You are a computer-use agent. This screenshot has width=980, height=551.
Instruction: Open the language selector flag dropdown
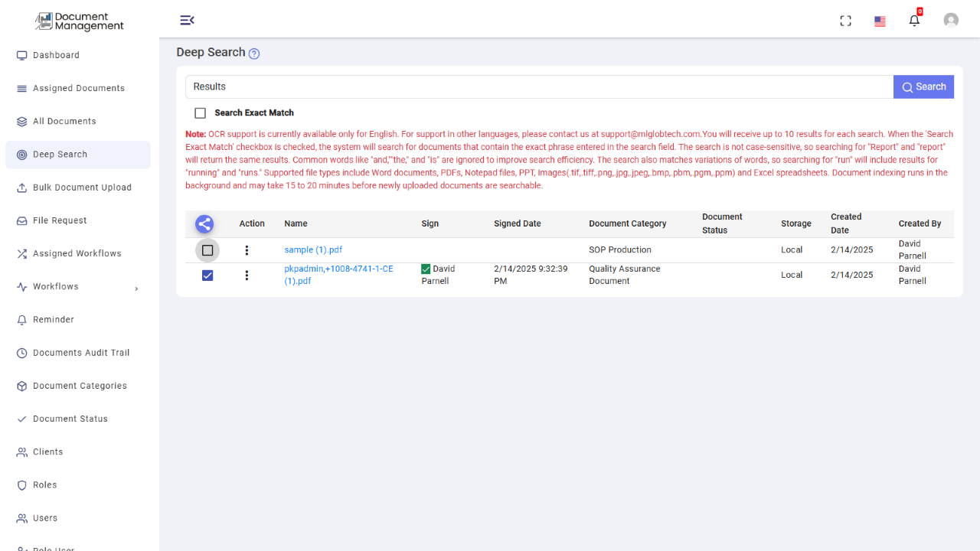879,21
